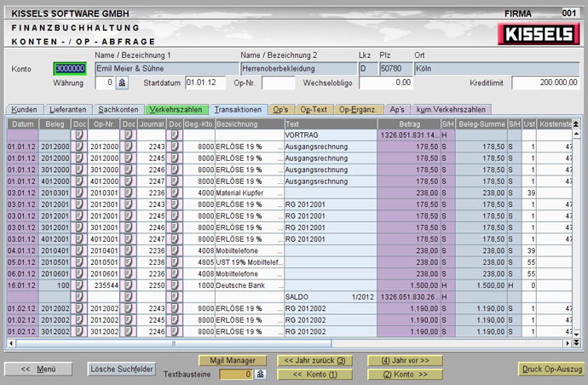The height and width of the screenshot is (385, 588).
Task: Click the vertical scroll-up arrow
Action: pos(576,134)
